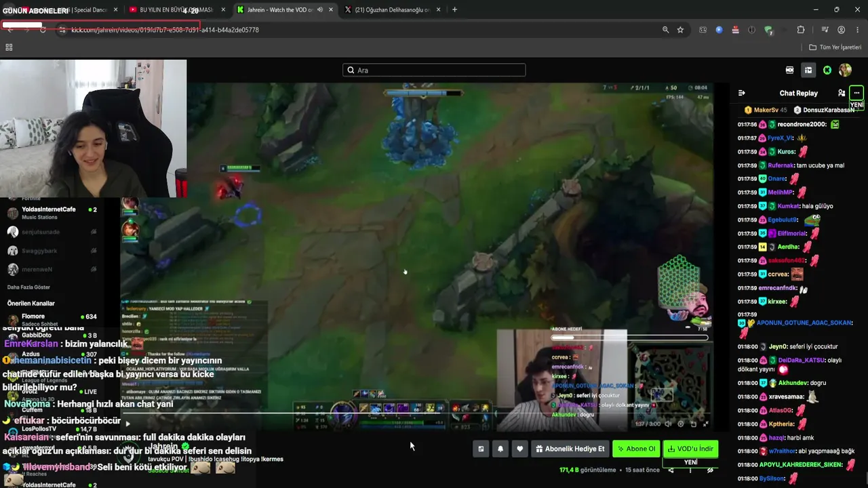
Task: Click DonsuzKarabasaN in the chat leaderboard
Action: [x=829, y=110]
